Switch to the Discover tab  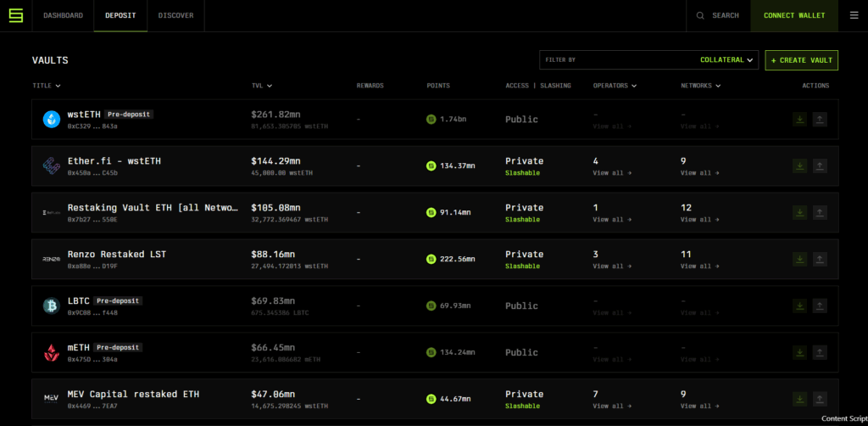click(176, 15)
